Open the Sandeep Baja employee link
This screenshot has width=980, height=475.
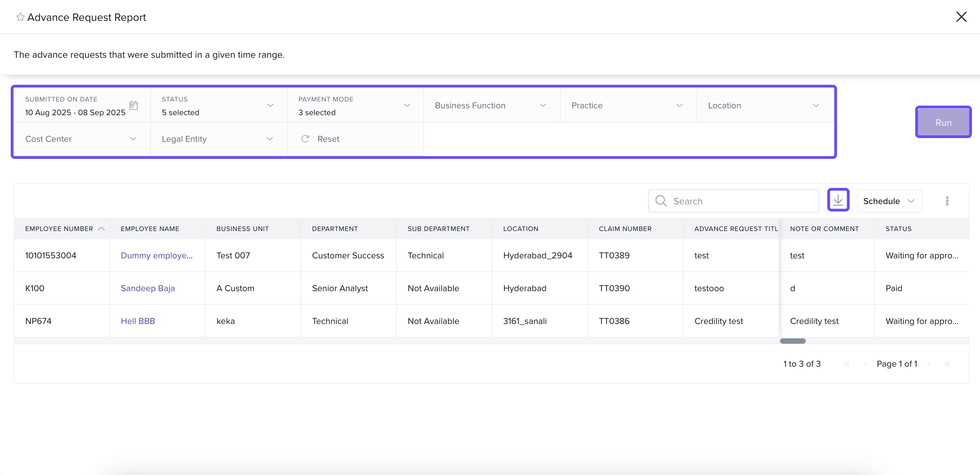[148, 288]
